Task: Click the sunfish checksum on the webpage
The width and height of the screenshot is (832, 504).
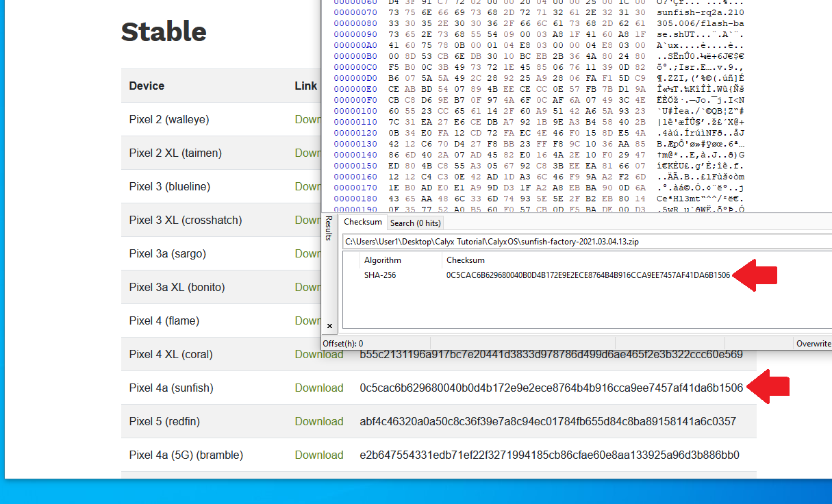Action: point(551,388)
